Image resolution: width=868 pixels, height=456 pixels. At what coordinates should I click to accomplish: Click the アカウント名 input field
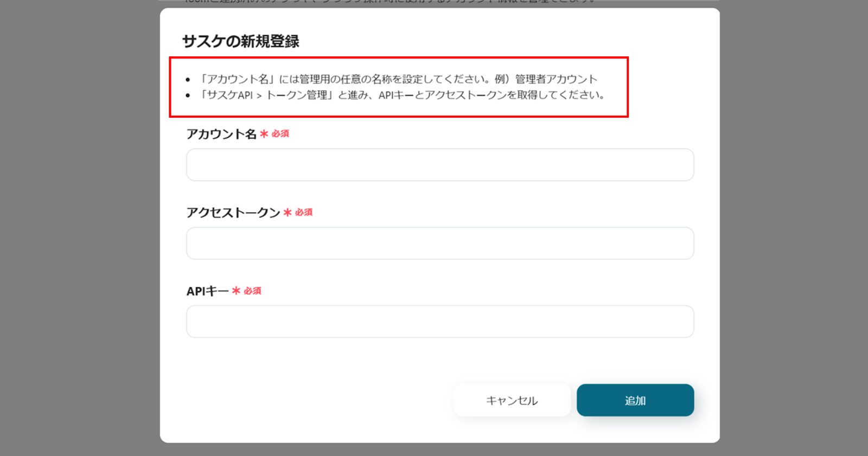(440, 165)
